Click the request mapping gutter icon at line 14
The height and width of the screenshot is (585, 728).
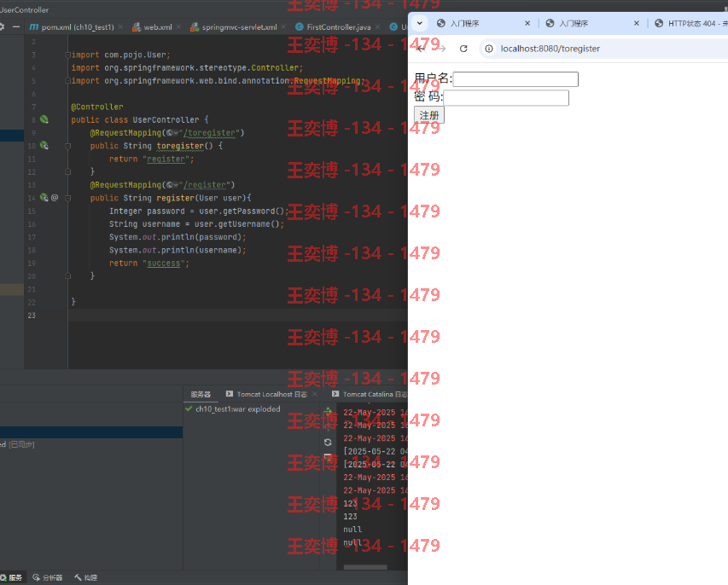[44, 197]
